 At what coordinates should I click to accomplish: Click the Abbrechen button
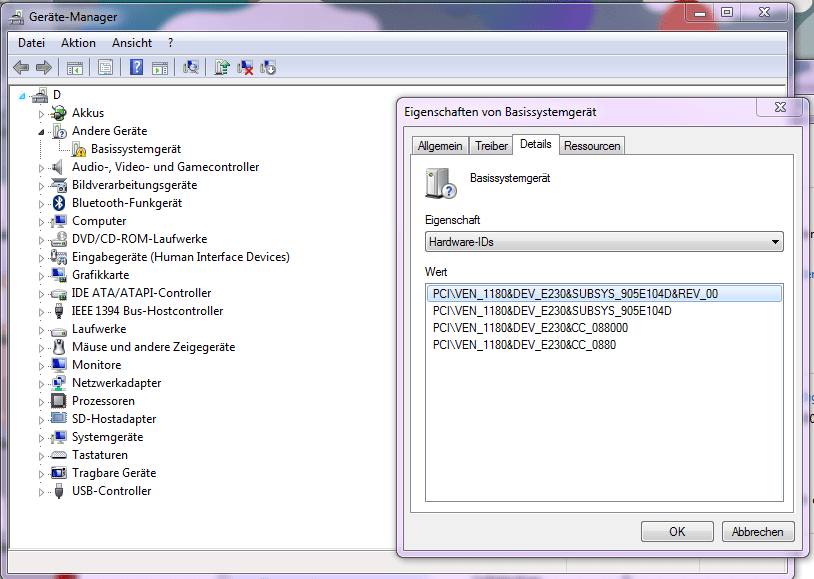coord(757,532)
